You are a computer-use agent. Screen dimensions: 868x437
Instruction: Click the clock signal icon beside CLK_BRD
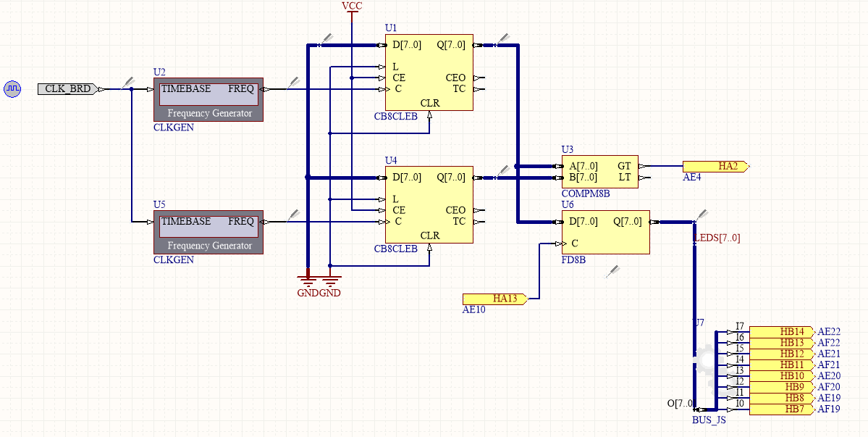13,88
